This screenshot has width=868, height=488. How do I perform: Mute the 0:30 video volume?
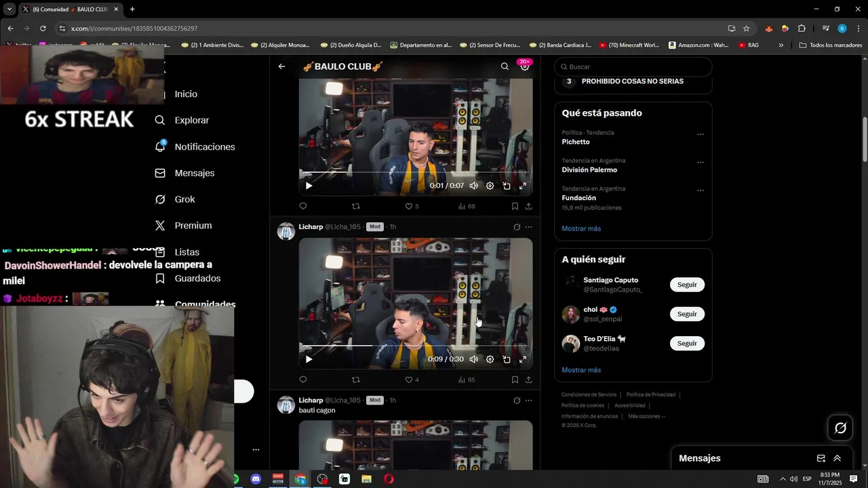(473, 359)
